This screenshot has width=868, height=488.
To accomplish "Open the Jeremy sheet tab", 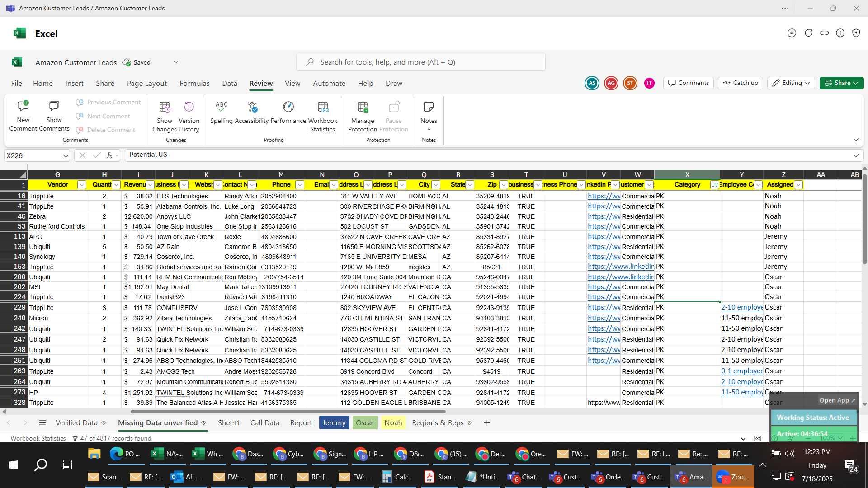I will [334, 423].
